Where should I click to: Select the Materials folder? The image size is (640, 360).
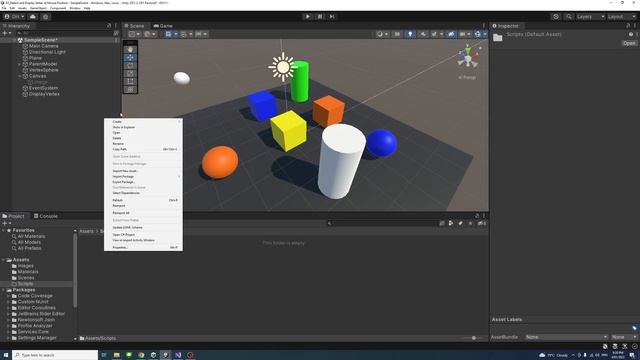(x=28, y=272)
